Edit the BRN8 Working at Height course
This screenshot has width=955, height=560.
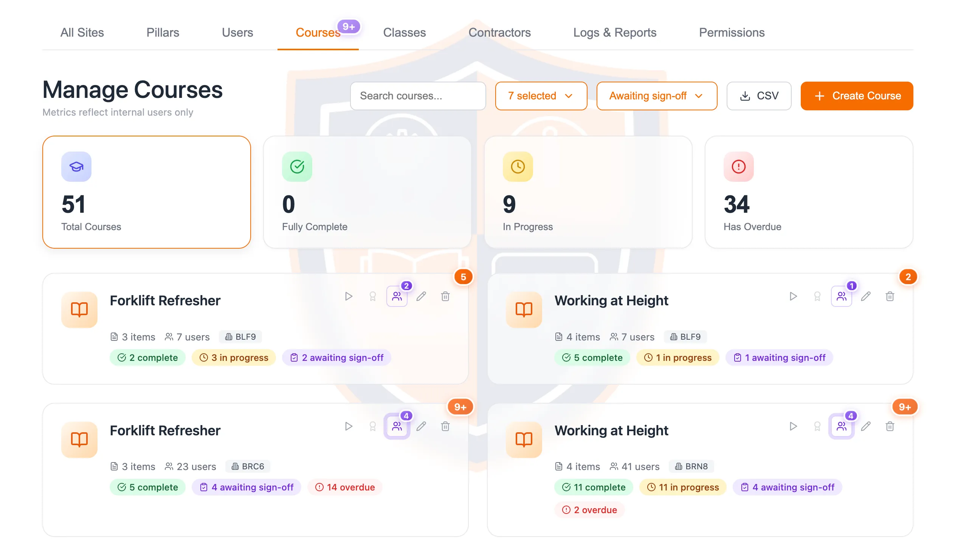pos(866,427)
